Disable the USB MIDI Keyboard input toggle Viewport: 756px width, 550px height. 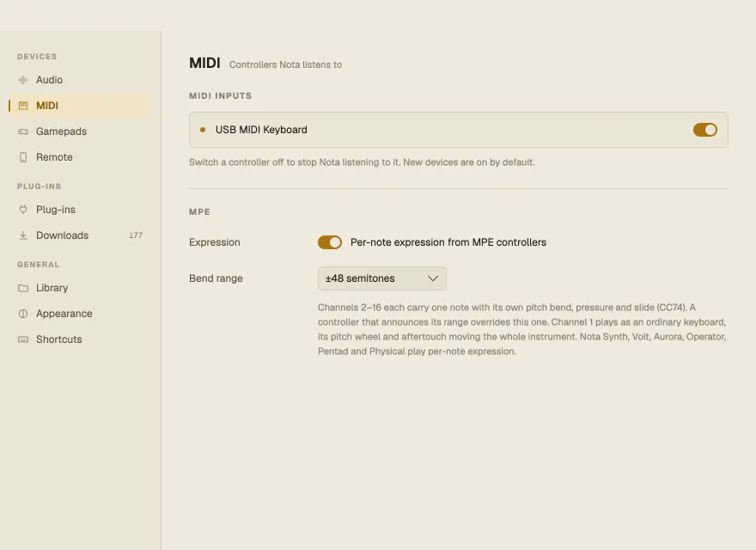click(705, 130)
